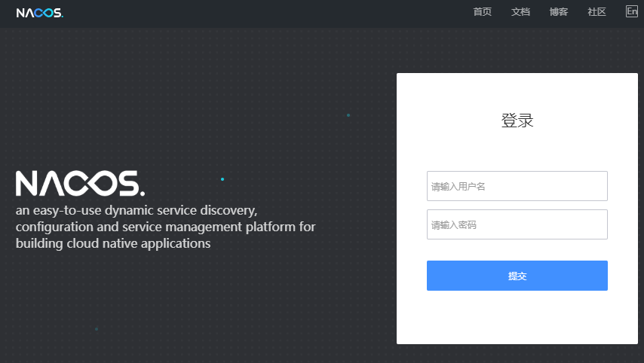
Task: Click the NACOS logo in the header
Action: (x=39, y=12)
